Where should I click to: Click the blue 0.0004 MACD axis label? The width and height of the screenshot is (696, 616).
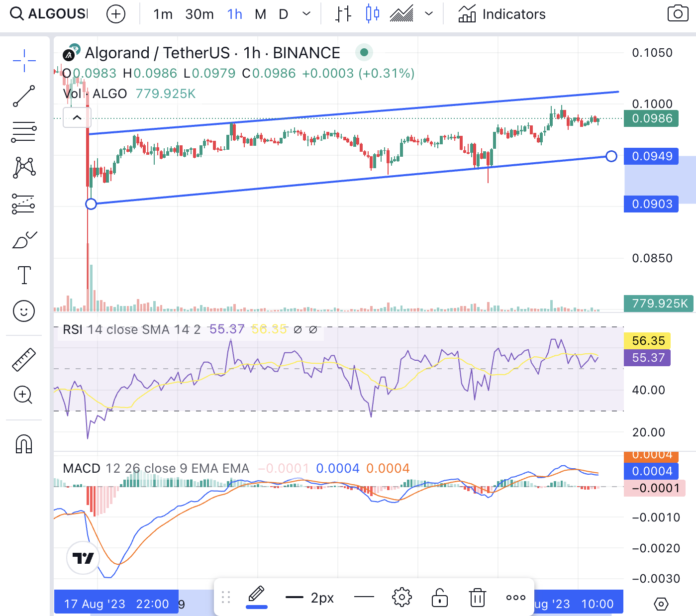pyautogui.click(x=651, y=471)
